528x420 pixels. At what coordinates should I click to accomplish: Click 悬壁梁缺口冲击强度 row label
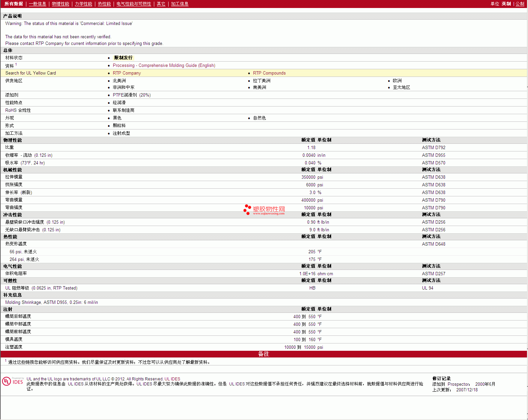35,222
